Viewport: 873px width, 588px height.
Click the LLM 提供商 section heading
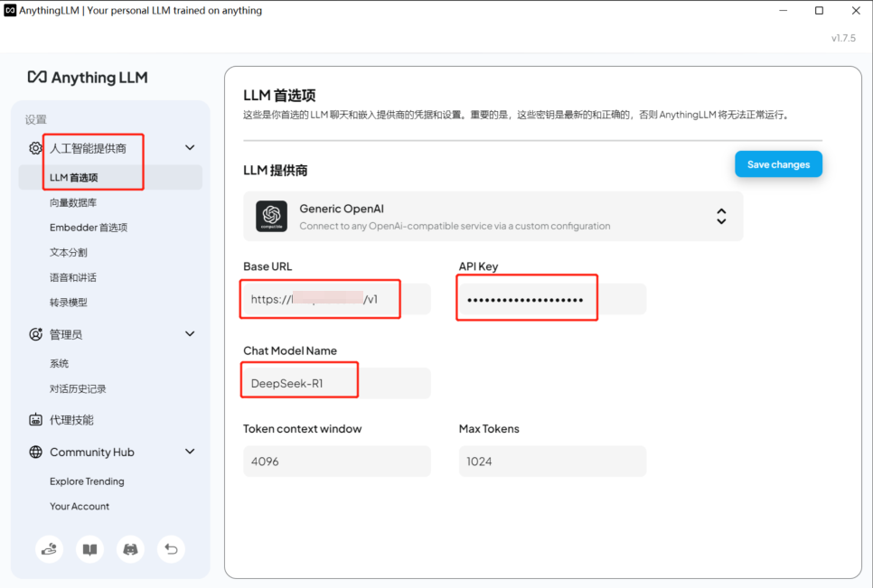coord(276,171)
